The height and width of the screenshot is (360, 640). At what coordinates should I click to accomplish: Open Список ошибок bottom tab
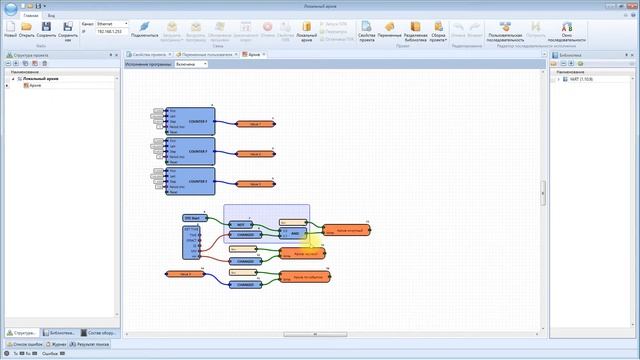click(24, 344)
